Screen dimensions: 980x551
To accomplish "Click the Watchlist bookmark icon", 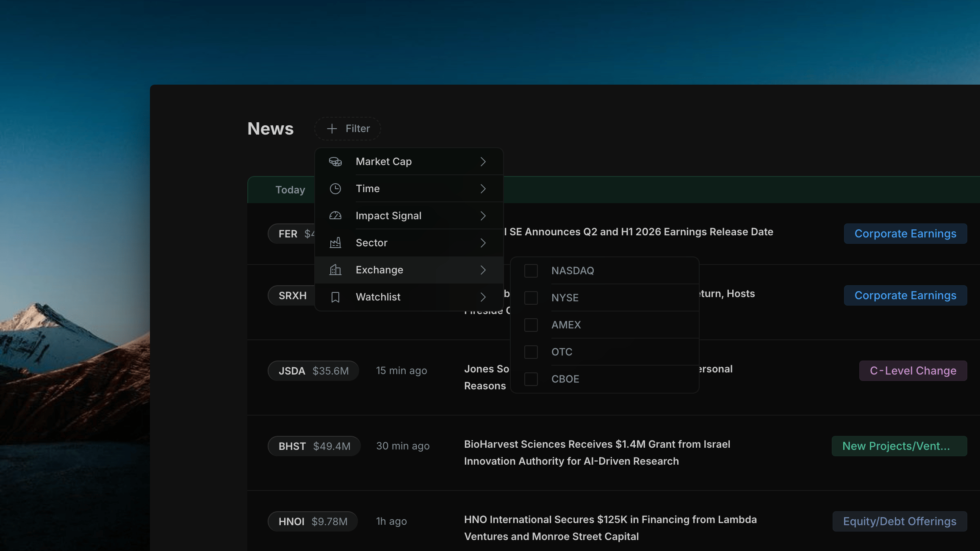I will coord(335,297).
